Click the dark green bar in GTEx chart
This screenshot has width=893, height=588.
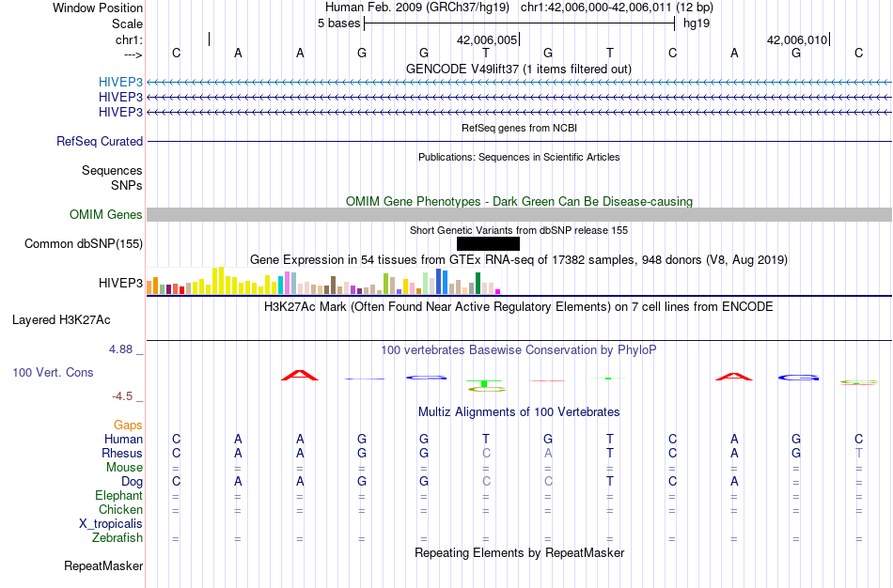pyautogui.click(x=478, y=284)
